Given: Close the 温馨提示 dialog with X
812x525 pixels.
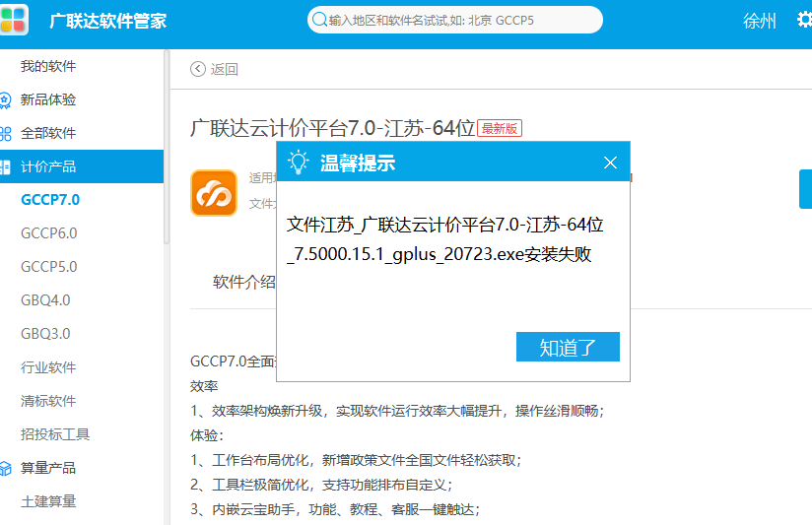Looking at the screenshot, I should coord(610,163).
